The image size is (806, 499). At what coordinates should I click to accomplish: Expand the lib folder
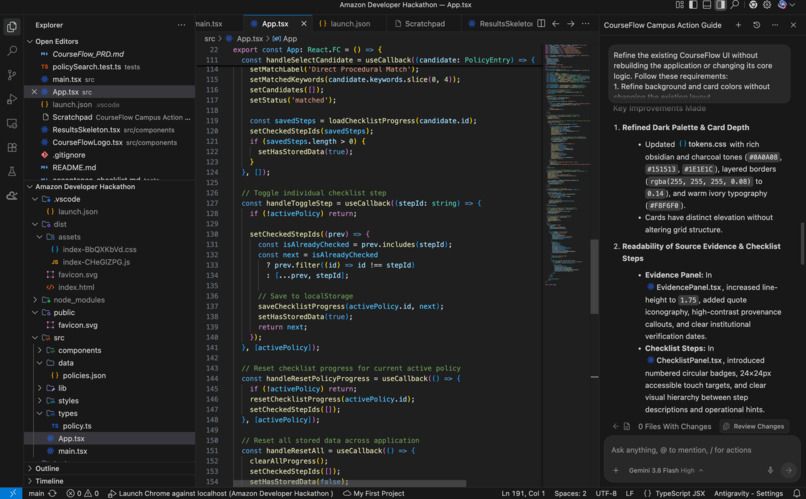(40, 388)
